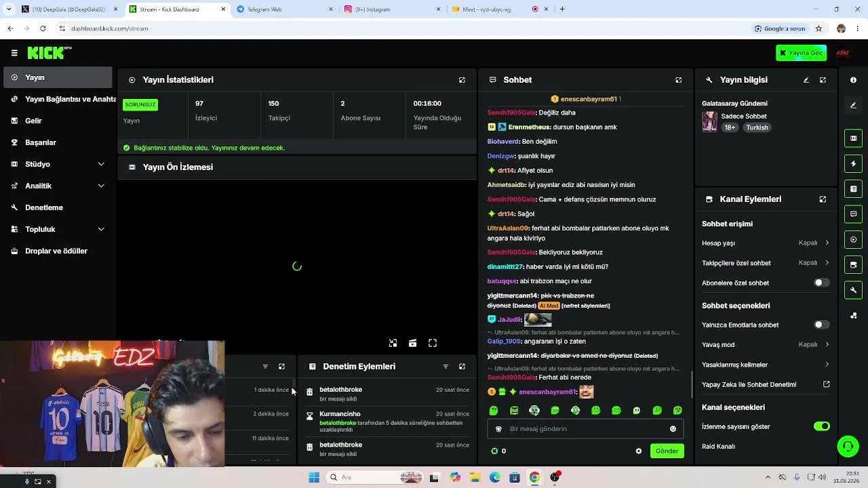Open Takipçilere özel sohbet setting
The width and height of the screenshot is (868, 488).
(765, 263)
